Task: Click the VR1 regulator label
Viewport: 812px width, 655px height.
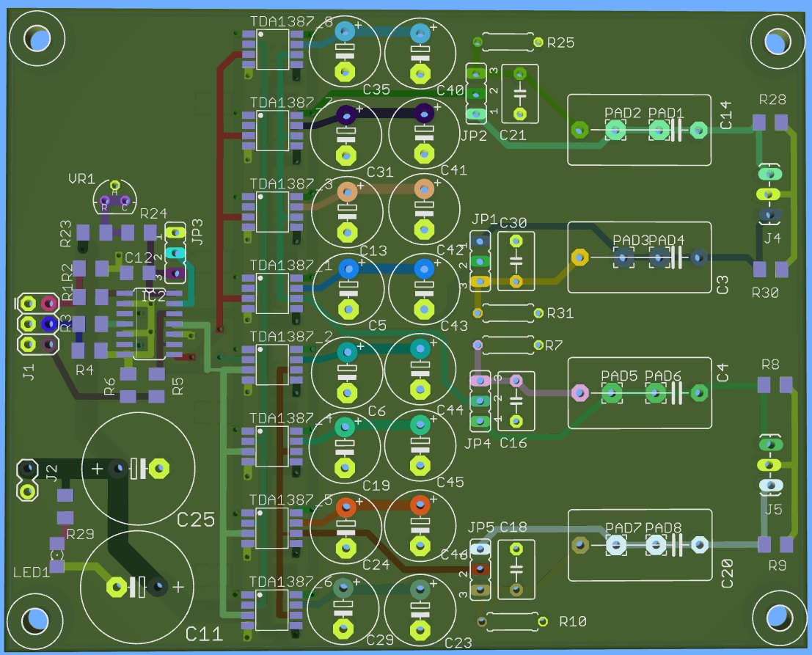Action: coord(82,179)
